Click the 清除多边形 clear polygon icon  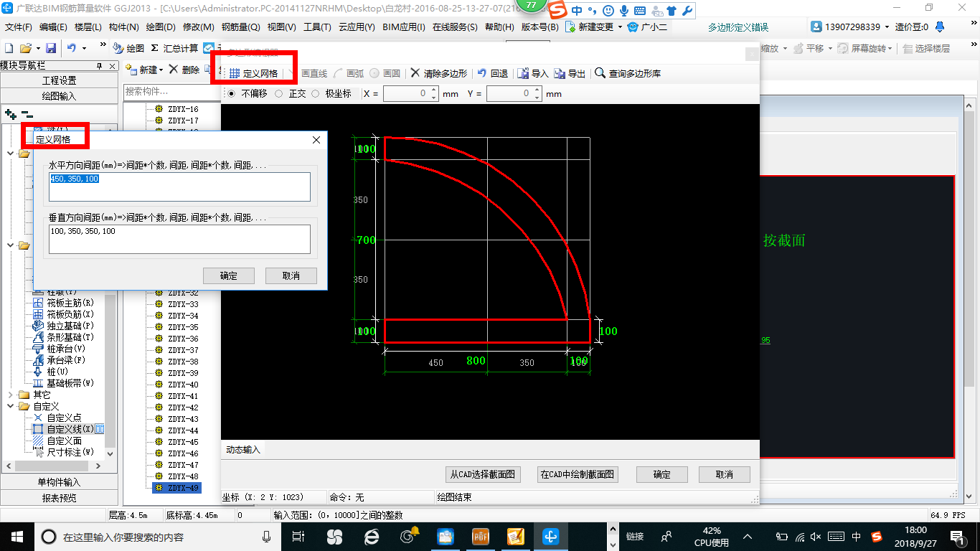(415, 73)
